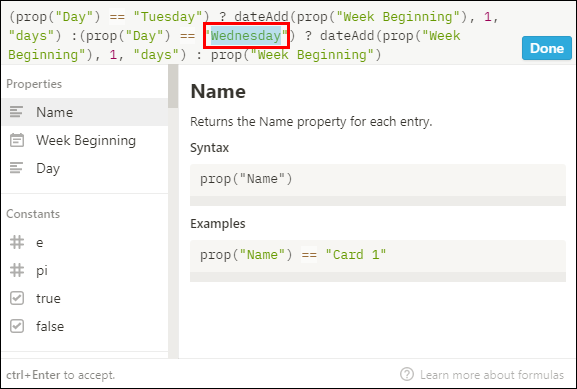Click the text icon beside Name
The width and height of the screenshot is (577, 389).
[17, 112]
